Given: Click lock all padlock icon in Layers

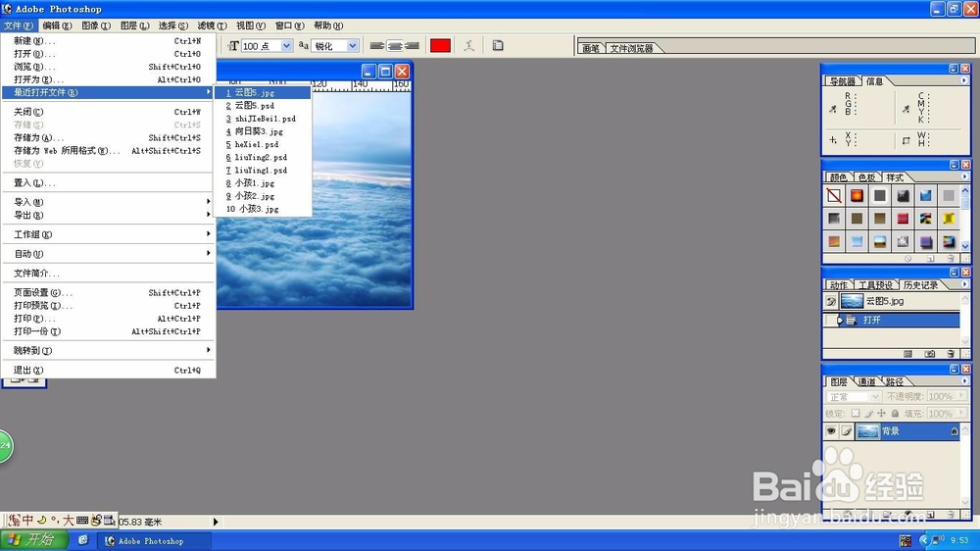Looking at the screenshot, I should [x=895, y=414].
